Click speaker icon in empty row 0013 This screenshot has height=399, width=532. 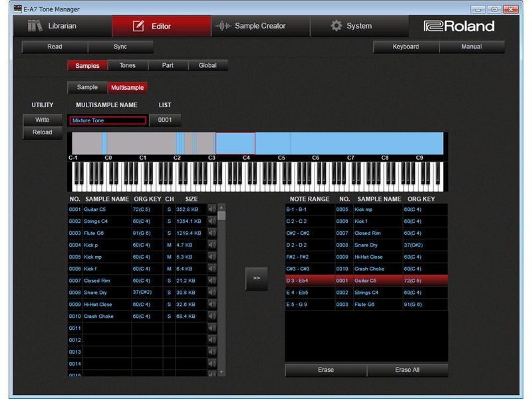(x=212, y=352)
